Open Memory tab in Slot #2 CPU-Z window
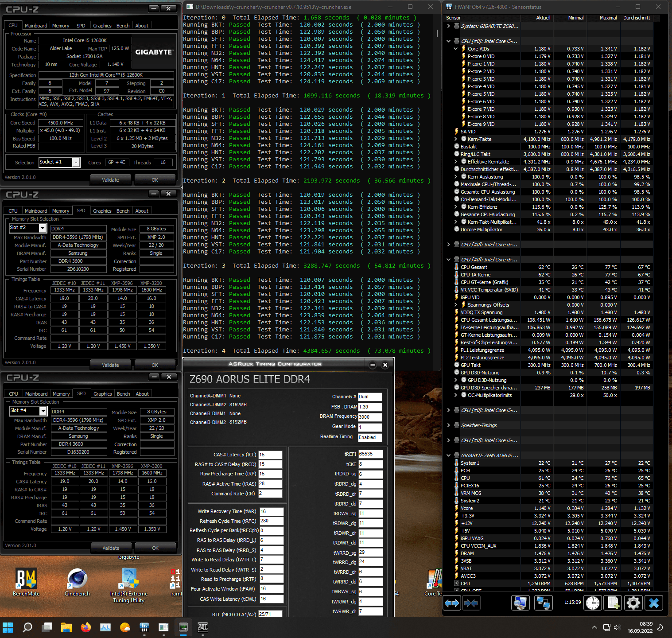Screen dimensions: 672x638 coord(61,211)
